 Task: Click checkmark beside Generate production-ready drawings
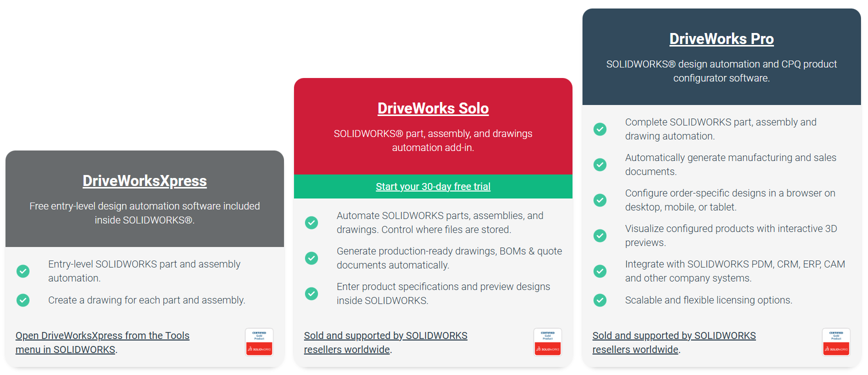pos(311,258)
